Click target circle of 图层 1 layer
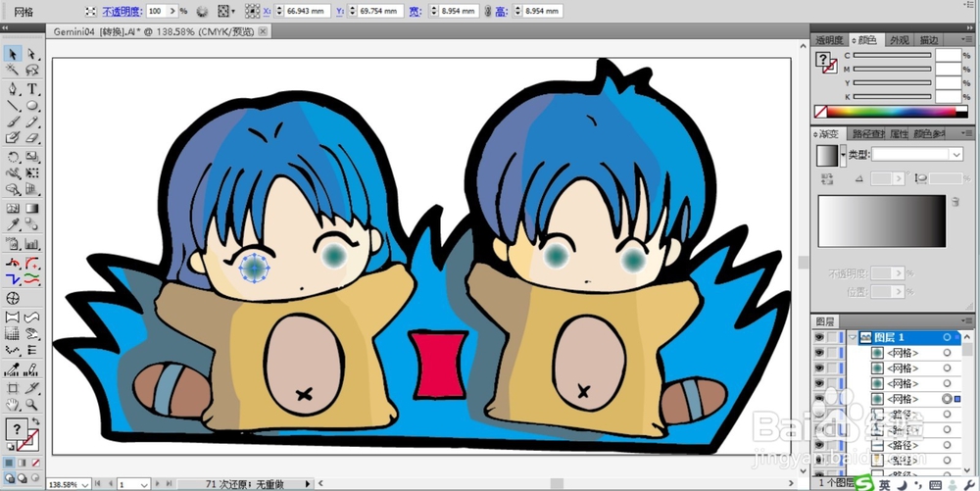 pyautogui.click(x=948, y=337)
